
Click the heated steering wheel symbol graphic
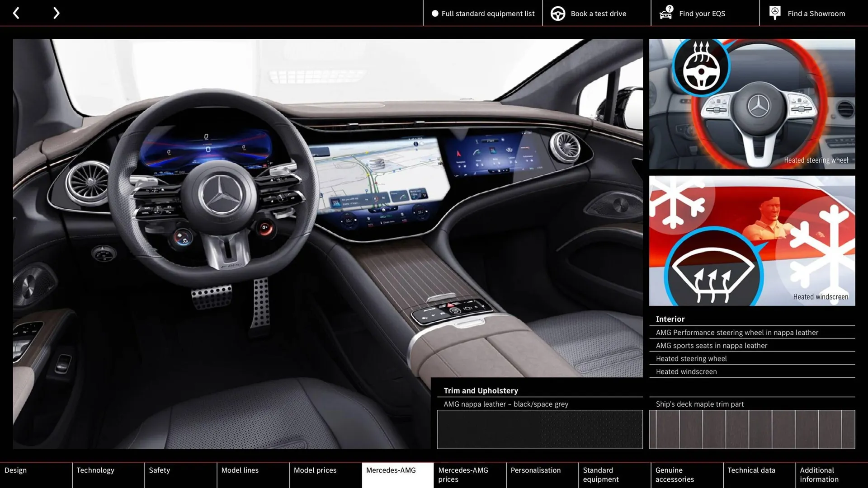(x=701, y=67)
